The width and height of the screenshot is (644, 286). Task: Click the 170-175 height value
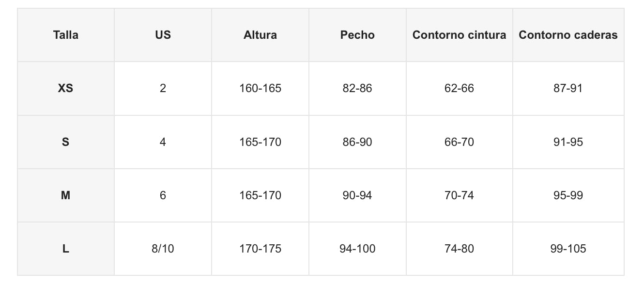(260, 249)
